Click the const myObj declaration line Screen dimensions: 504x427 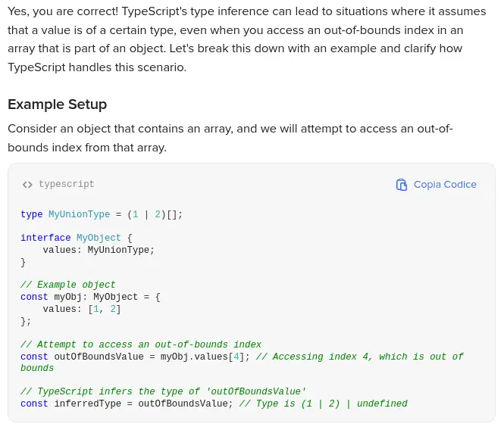point(90,298)
